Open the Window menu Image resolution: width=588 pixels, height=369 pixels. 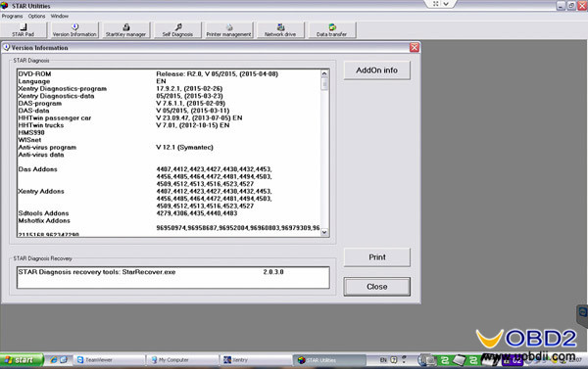click(60, 16)
